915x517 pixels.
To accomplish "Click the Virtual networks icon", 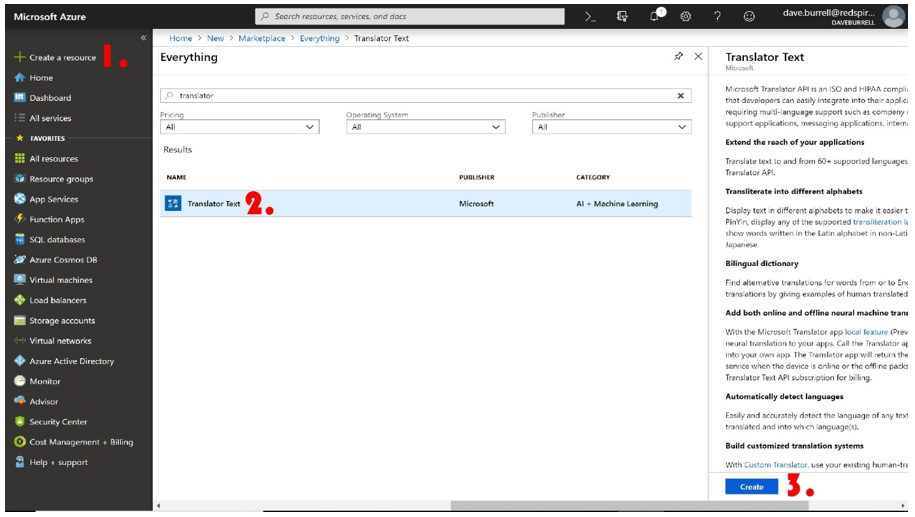I will 20,340.
